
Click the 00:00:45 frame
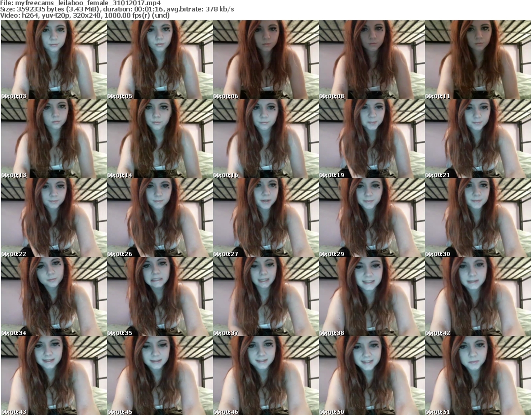point(159,376)
